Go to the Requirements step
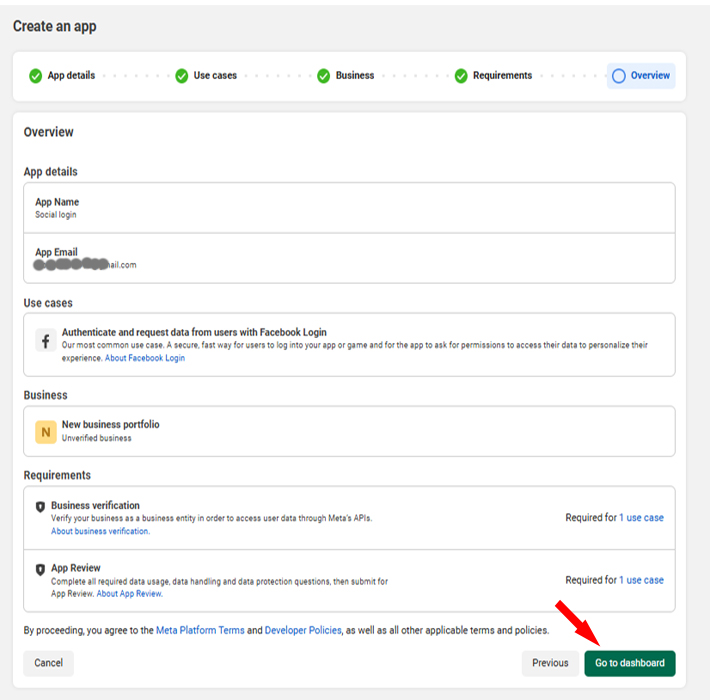Screen dimensions: 710x700 pyautogui.click(x=502, y=76)
